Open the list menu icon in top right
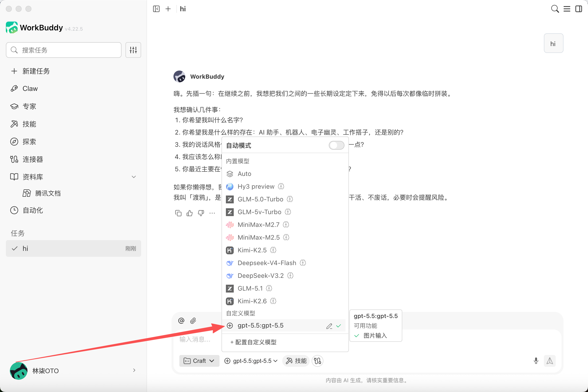The image size is (588, 392). pos(567,9)
